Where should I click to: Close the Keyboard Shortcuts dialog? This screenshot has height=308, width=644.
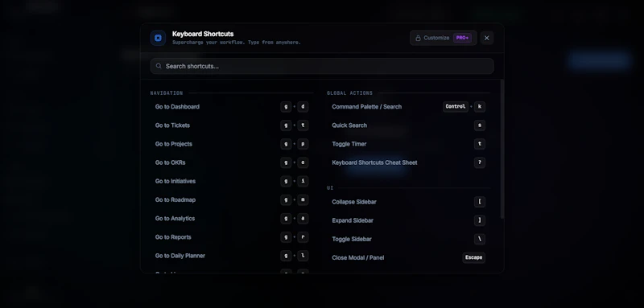pos(487,38)
